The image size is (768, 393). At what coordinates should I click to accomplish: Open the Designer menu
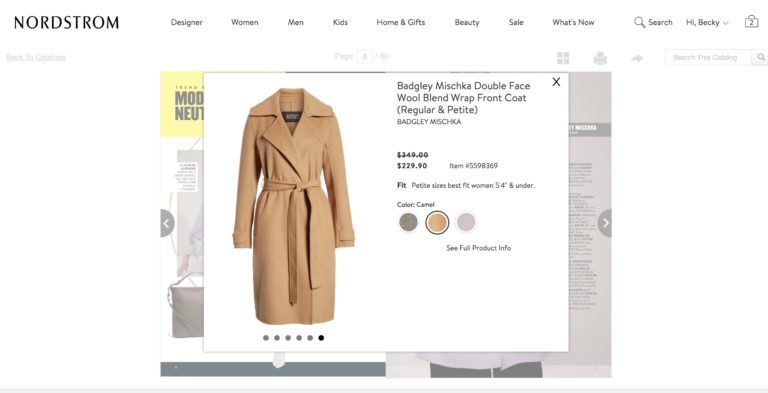click(x=187, y=22)
